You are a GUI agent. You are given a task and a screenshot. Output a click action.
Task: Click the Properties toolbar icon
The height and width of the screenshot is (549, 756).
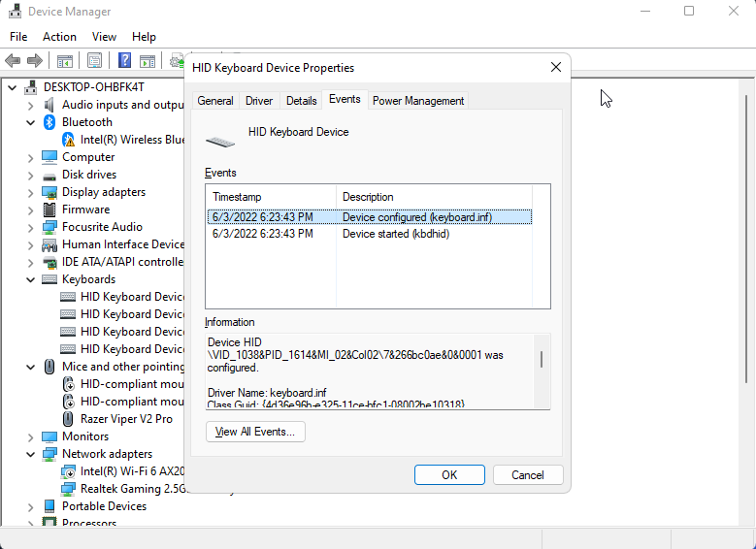click(94, 61)
